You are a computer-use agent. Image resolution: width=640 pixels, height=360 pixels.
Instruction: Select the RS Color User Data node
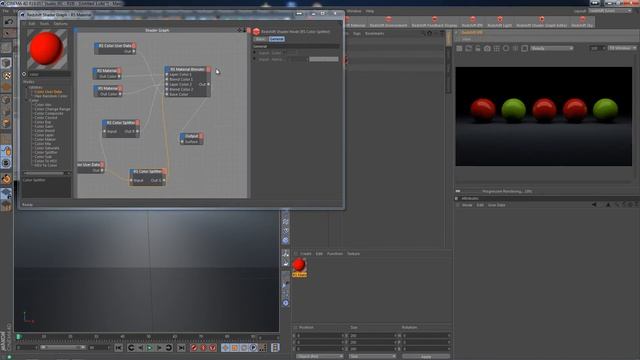point(115,46)
